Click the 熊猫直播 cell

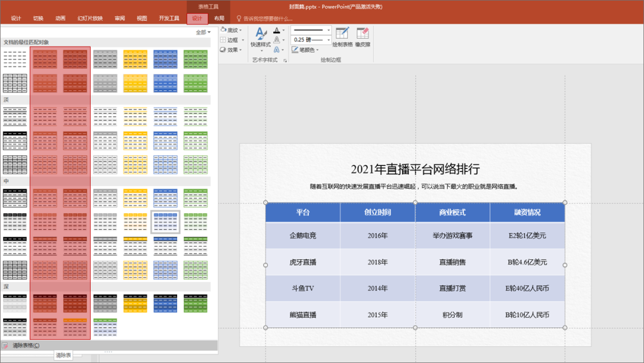[303, 315]
